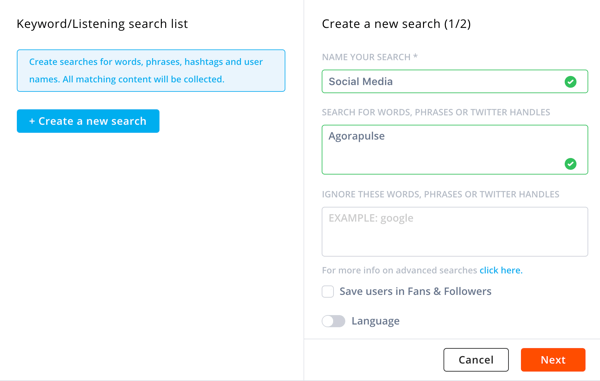The image size is (600, 381).
Task: Cancel the new search creation
Action: 476,360
